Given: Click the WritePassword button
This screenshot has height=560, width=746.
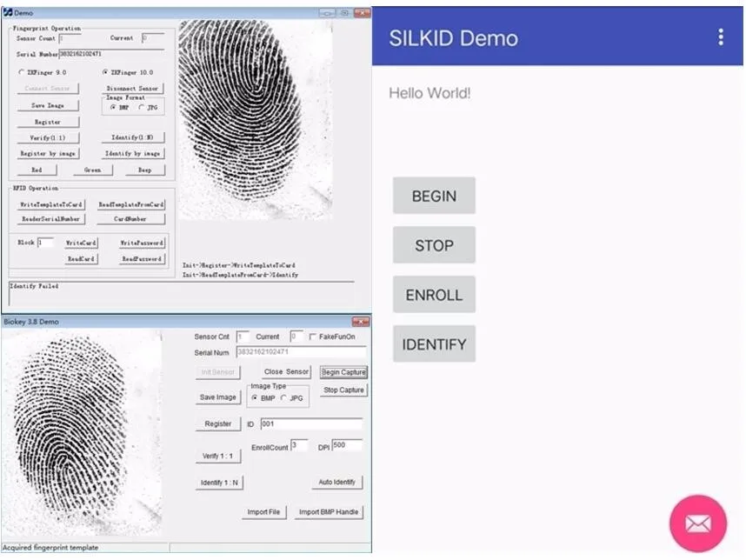Looking at the screenshot, I should coord(142,243).
